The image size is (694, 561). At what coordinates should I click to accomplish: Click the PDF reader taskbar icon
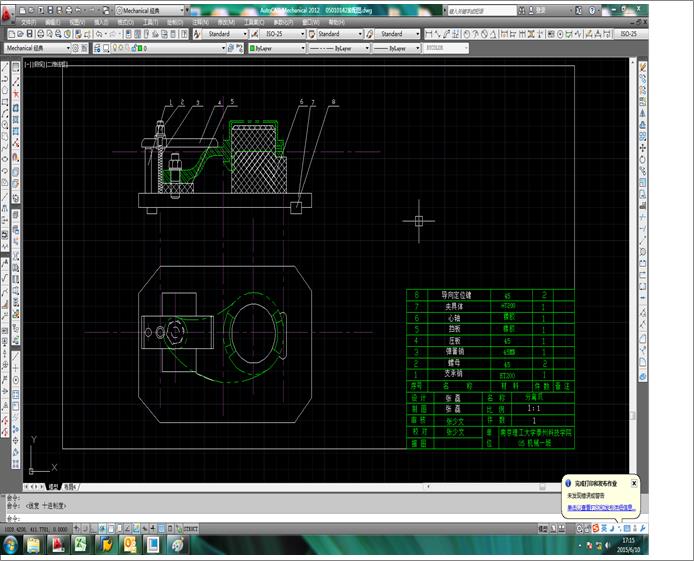click(59, 544)
